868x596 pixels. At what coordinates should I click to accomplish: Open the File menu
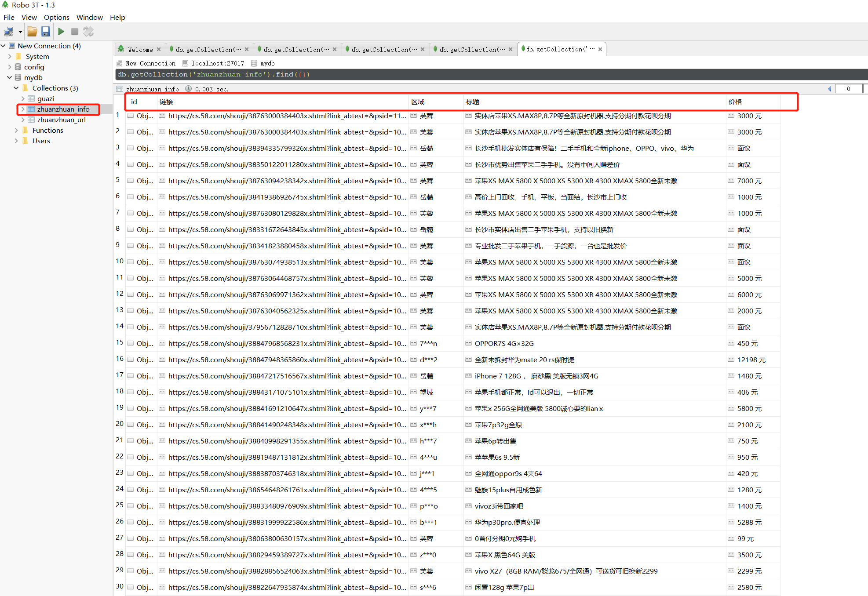point(9,17)
